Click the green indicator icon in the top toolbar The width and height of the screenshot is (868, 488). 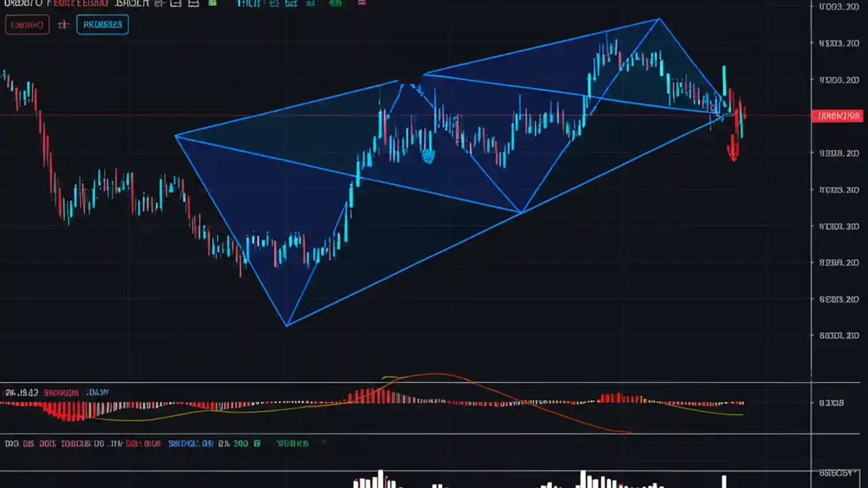click(x=212, y=3)
